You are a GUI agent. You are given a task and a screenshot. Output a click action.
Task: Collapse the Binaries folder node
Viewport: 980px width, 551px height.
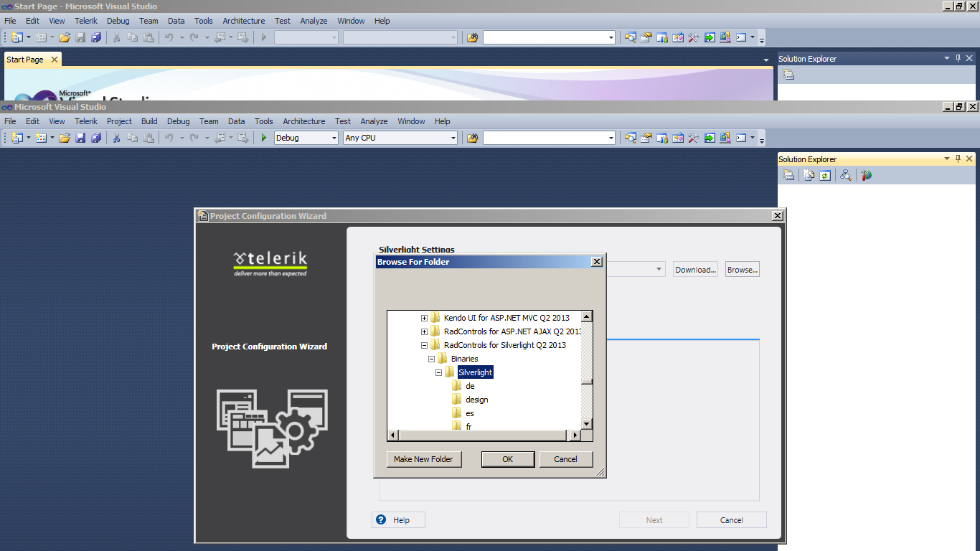[431, 359]
